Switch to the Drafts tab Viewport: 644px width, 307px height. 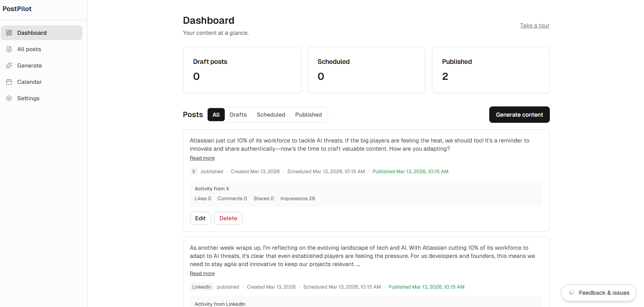(238, 115)
